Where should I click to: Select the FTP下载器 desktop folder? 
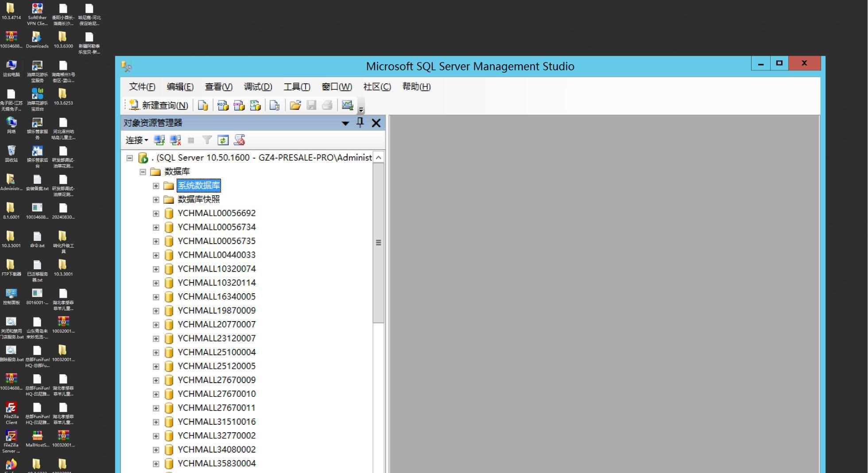click(x=11, y=268)
